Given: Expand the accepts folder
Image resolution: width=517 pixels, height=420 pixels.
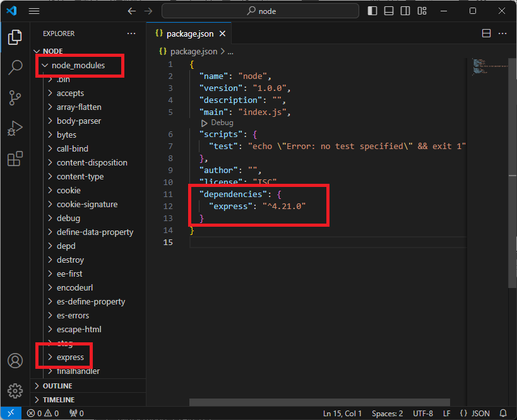Looking at the screenshot, I should pyautogui.click(x=70, y=93).
